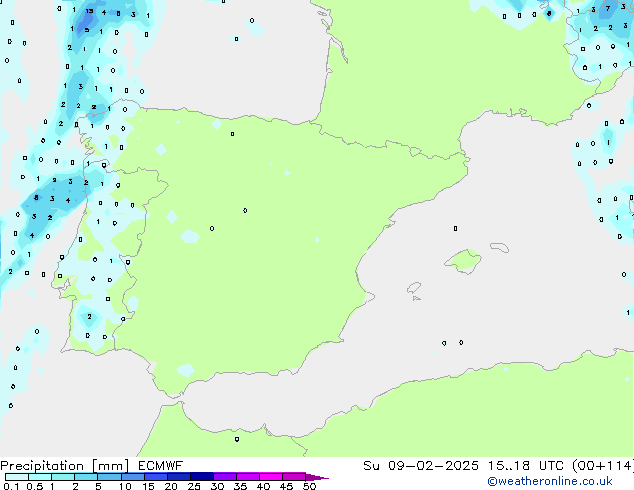The height and width of the screenshot is (490, 634).
Task: Click the '35' legend scale label
Action: [240, 486]
